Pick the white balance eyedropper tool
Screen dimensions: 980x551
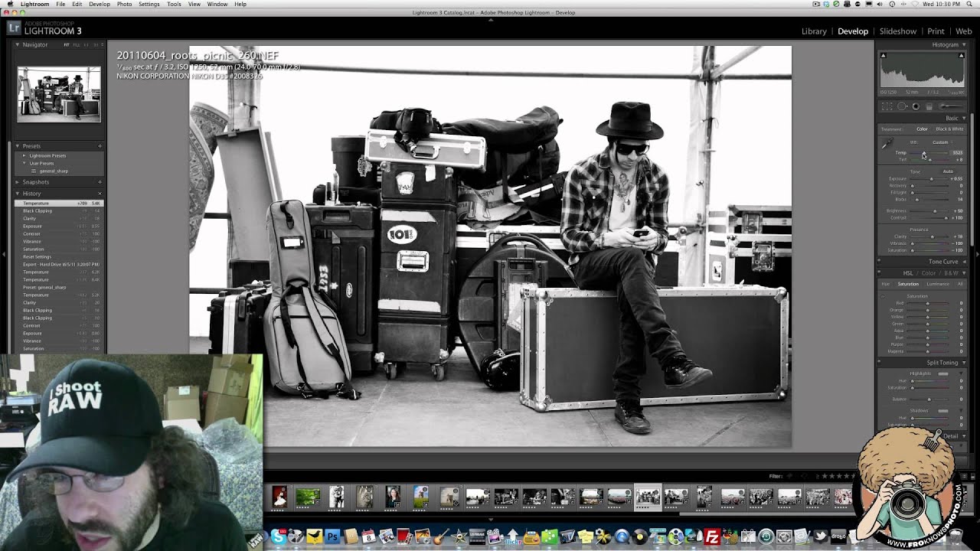tap(887, 144)
